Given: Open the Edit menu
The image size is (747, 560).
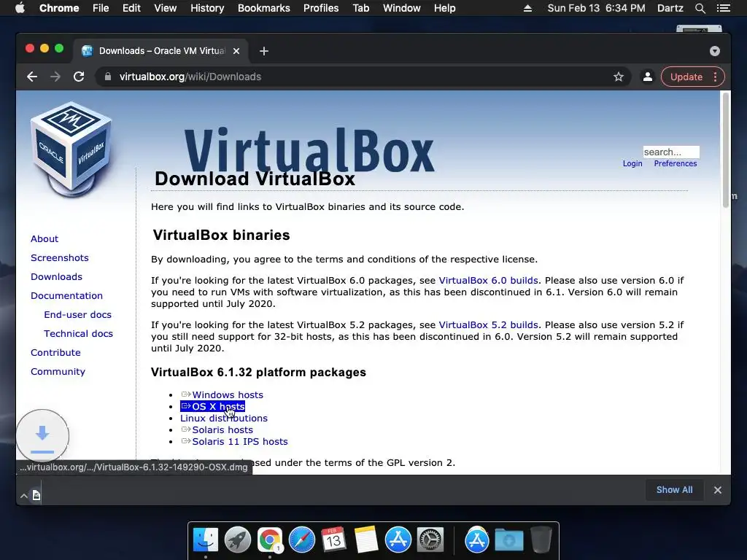Looking at the screenshot, I should 131,8.
